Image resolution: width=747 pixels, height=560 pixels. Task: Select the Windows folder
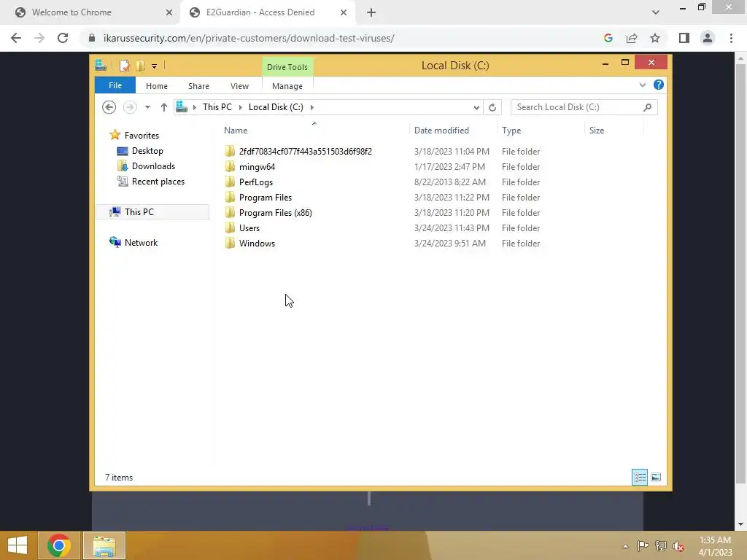click(x=257, y=243)
